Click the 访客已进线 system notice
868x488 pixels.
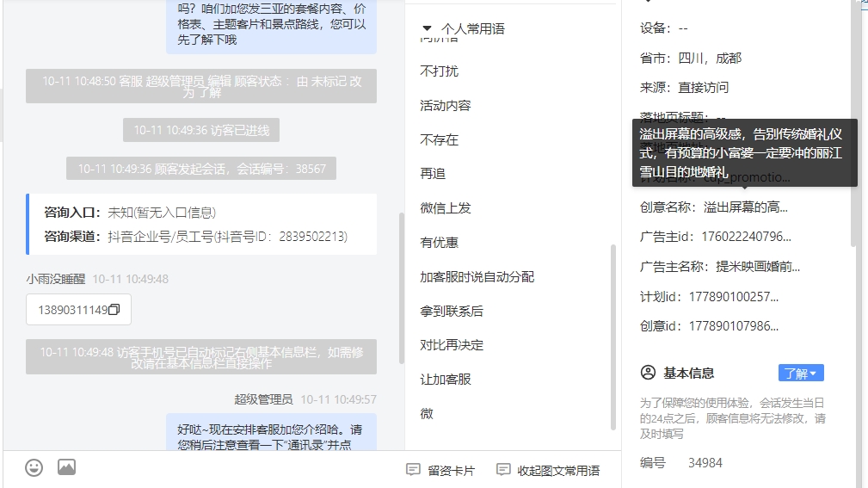(x=201, y=130)
